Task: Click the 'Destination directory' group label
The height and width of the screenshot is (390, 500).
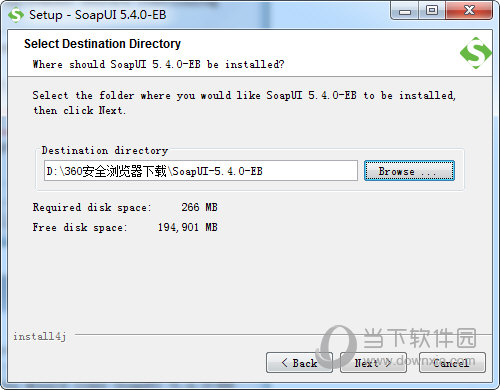Action: point(105,150)
